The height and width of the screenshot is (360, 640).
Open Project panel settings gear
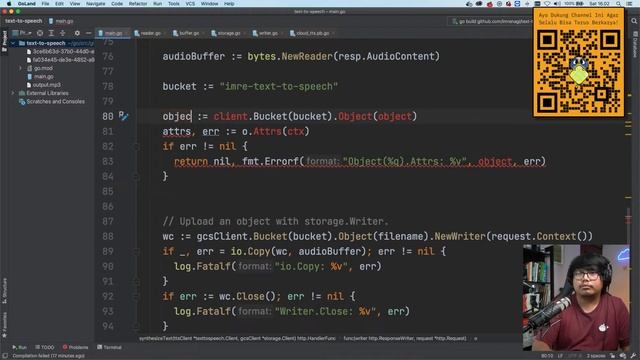77,33
